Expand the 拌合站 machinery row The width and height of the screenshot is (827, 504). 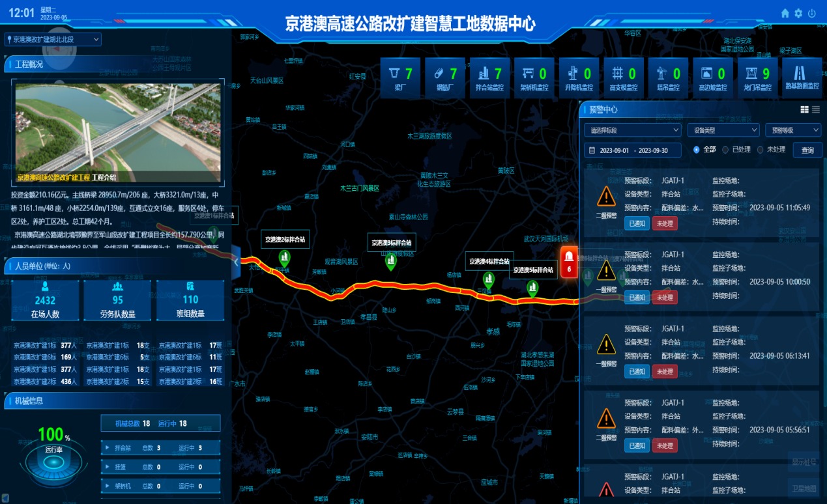(160, 448)
